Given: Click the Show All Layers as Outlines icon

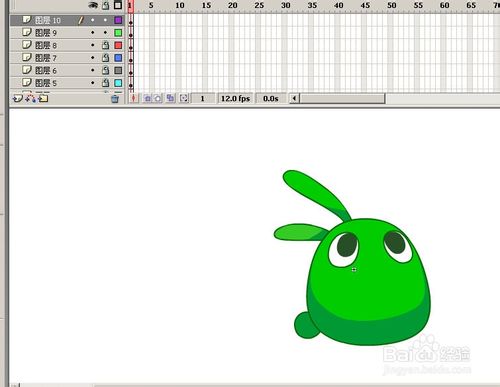Looking at the screenshot, I should point(118,5).
